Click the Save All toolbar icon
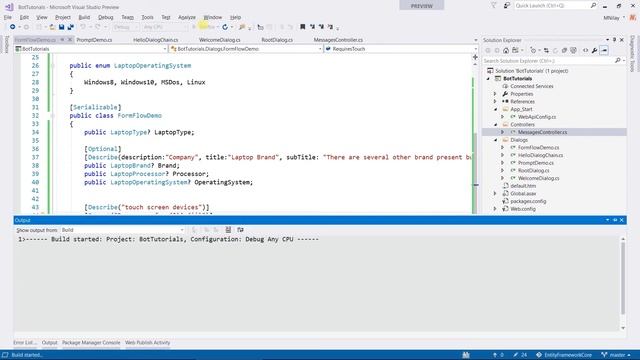This screenshot has width=640, height=360. point(71,27)
